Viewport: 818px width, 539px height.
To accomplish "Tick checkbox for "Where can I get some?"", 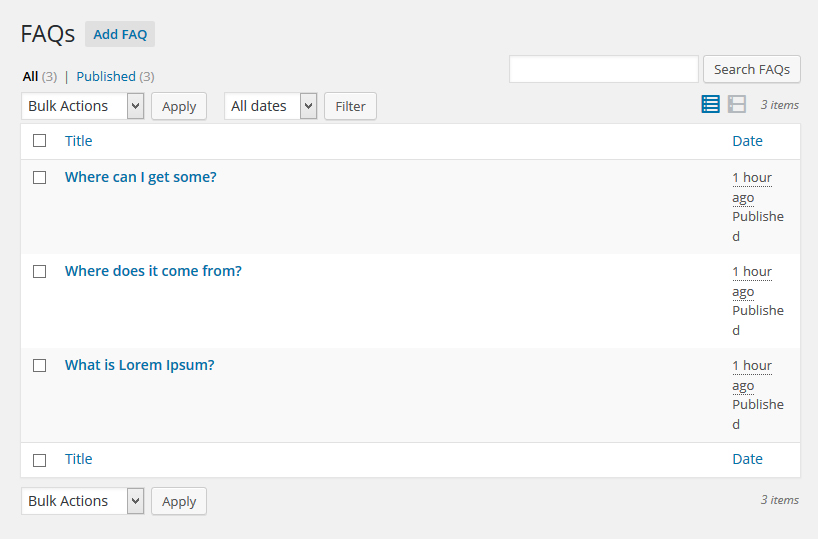I will pyautogui.click(x=40, y=177).
